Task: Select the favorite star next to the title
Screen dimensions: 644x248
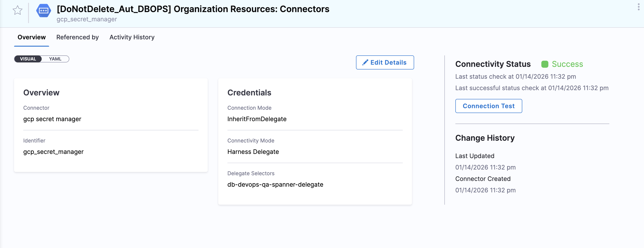Action: [x=18, y=11]
